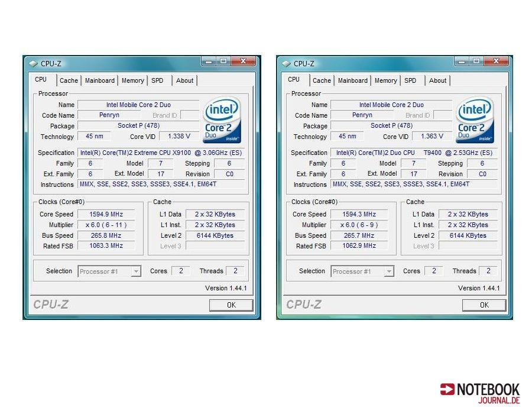Close the right CPU-Z window
Viewport: 532px width, 414px height.
click(497, 61)
